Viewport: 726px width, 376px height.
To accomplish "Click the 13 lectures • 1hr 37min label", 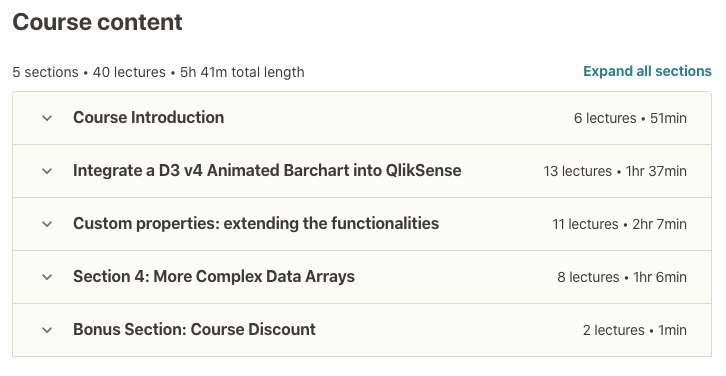I will pos(615,171).
